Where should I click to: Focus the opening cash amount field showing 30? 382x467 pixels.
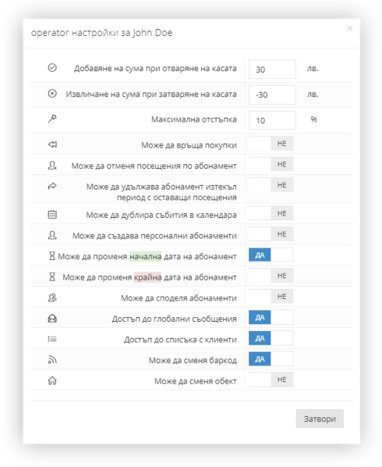(x=272, y=69)
